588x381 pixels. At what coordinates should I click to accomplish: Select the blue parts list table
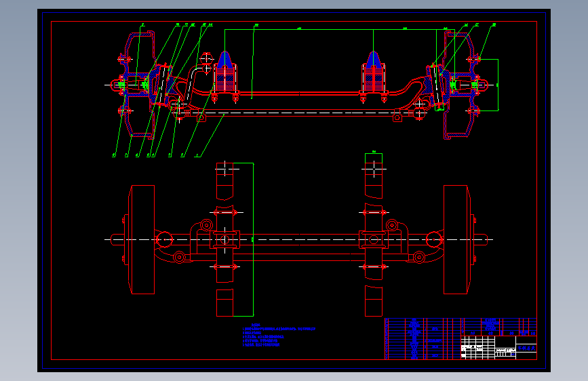(x=423, y=338)
